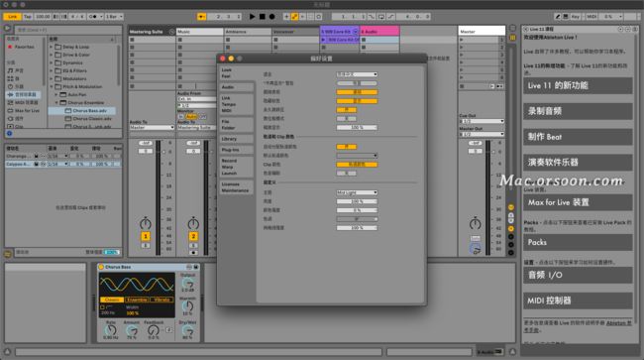Open Audio To Master dropdown on first track
This screenshot has width=644, height=360.
pyautogui.click(x=152, y=127)
